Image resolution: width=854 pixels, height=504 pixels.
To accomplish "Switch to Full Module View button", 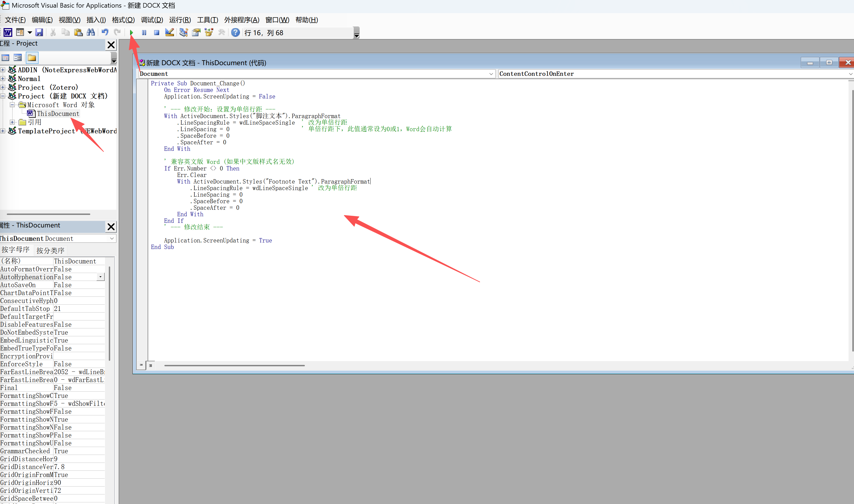I will [x=151, y=365].
